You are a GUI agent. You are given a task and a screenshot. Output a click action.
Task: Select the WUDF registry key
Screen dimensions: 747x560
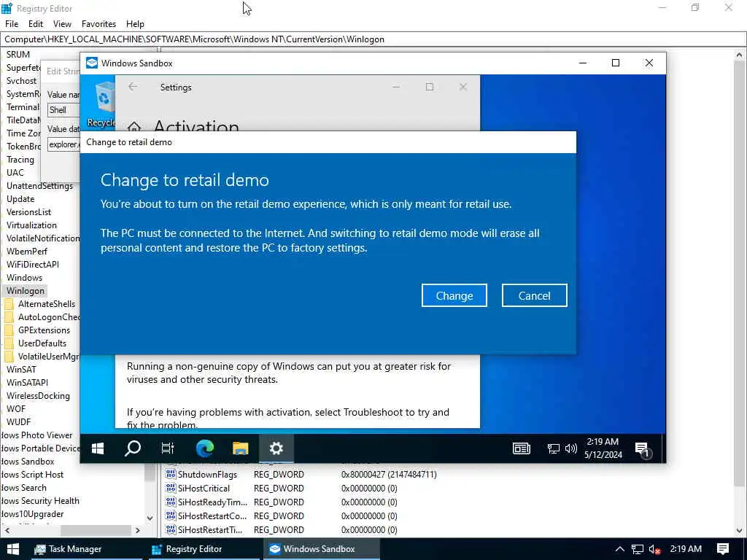[18, 422]
